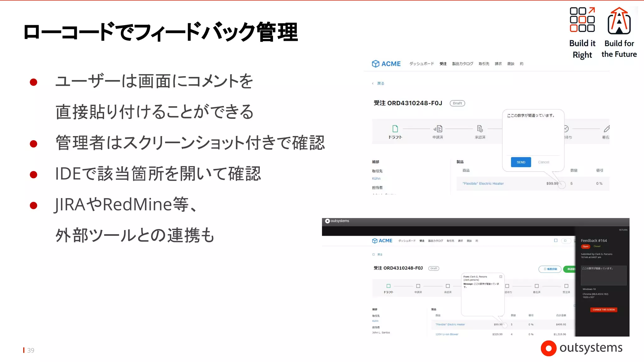Screen dimensions: 644x362
Task: Open 請求 in upper ACME navigation
Action: click(498, 64)
